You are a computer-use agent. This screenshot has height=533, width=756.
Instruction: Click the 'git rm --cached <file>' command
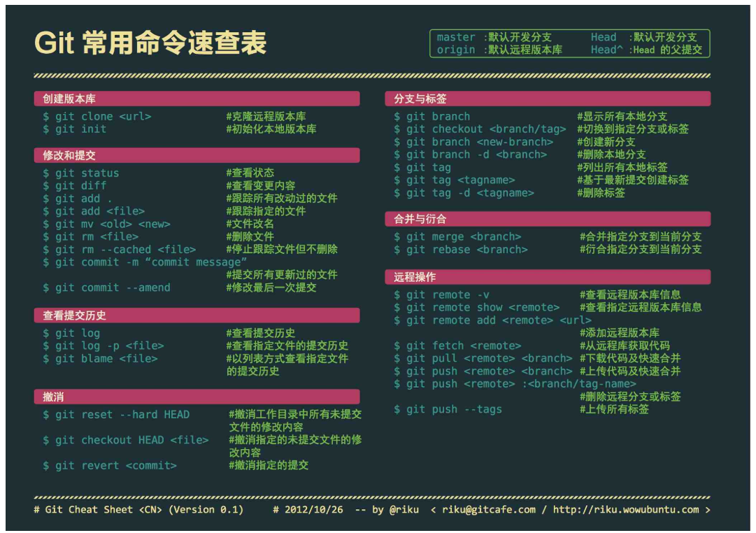[119, 250]
